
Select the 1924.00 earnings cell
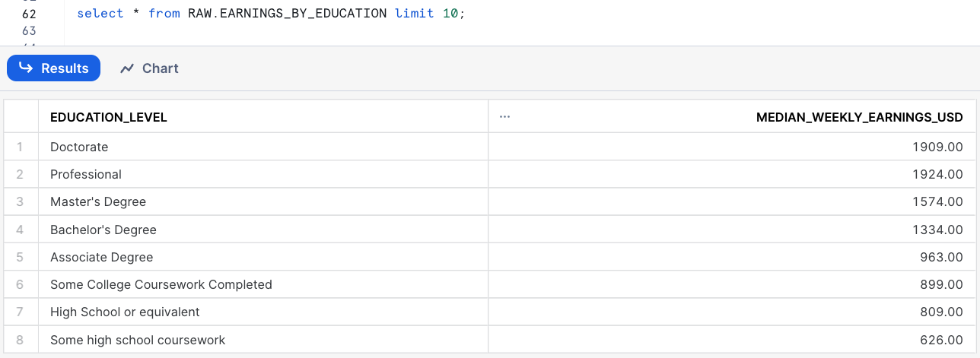(x=937, y=174)
